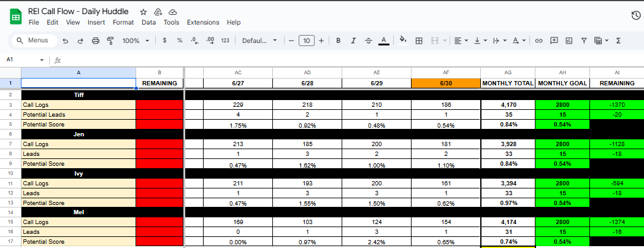Select column AH header
Screen dimensions: 644x248
pos(562,72)
